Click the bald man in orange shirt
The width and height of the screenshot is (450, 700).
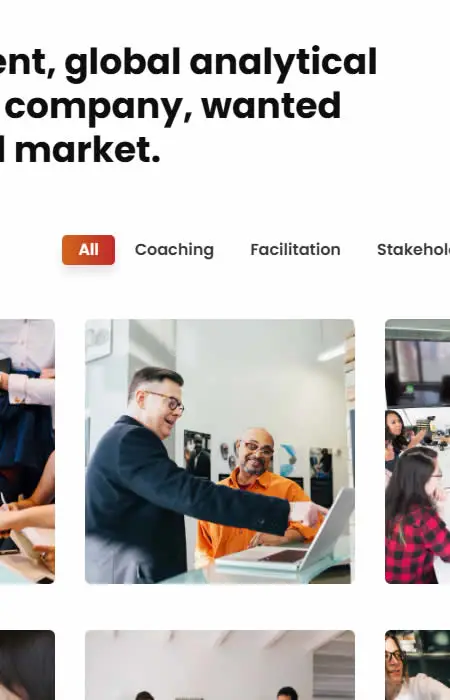tap(257, 491)
